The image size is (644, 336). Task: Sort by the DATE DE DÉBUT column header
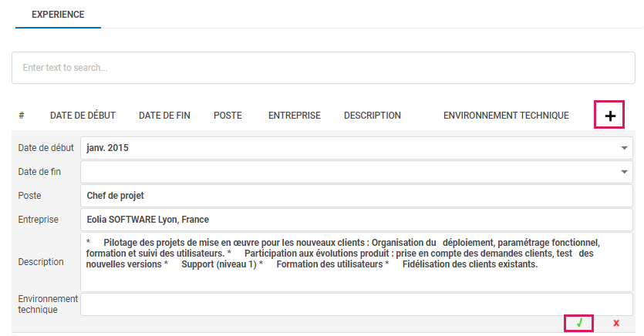pos(83,116)
